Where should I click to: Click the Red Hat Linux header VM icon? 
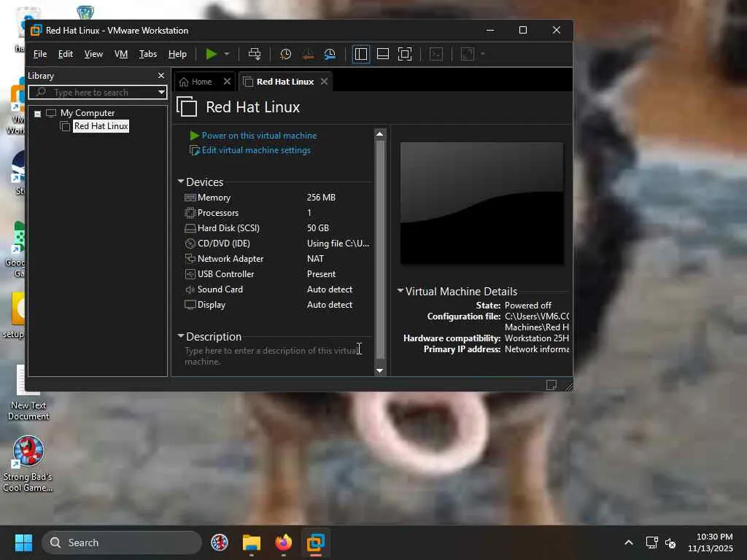click(x=187, y=106)
